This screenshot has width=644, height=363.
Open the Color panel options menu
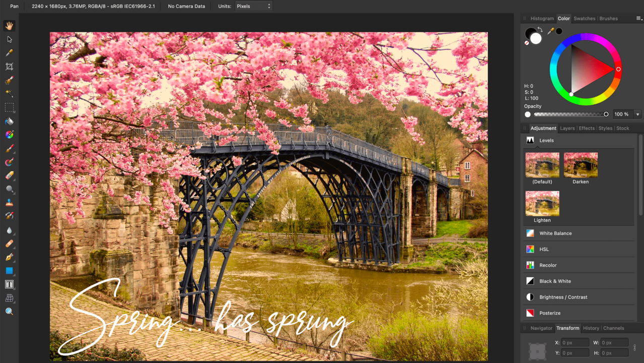point(638,19)
